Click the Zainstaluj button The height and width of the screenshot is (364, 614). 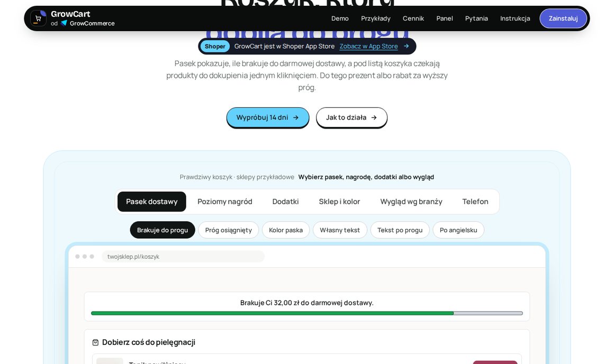coord(563,19)
